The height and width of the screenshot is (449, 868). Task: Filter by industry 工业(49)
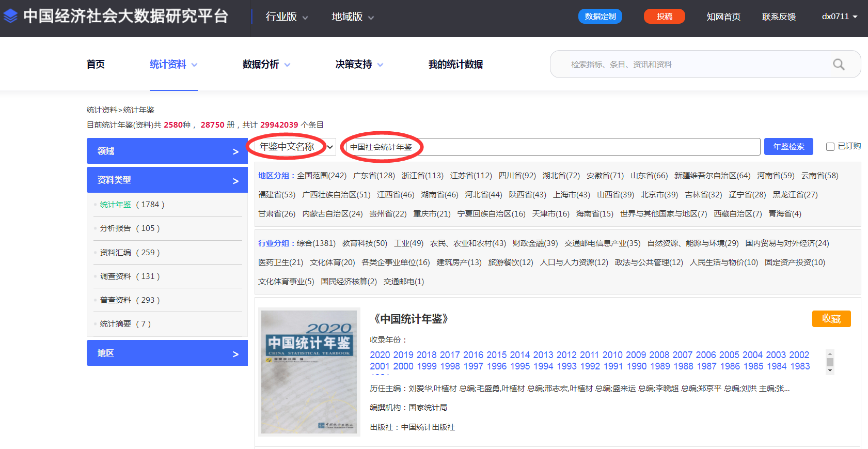(x=408, y=243)
